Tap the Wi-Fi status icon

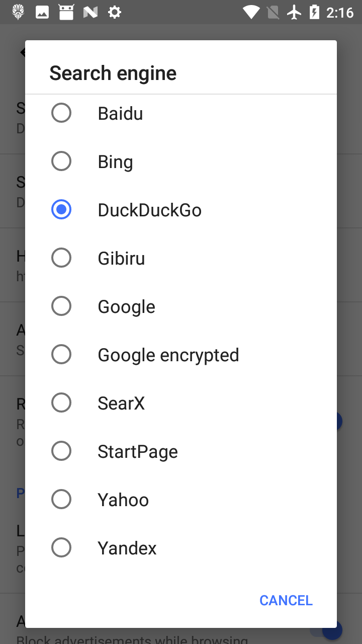pos(251,12)
